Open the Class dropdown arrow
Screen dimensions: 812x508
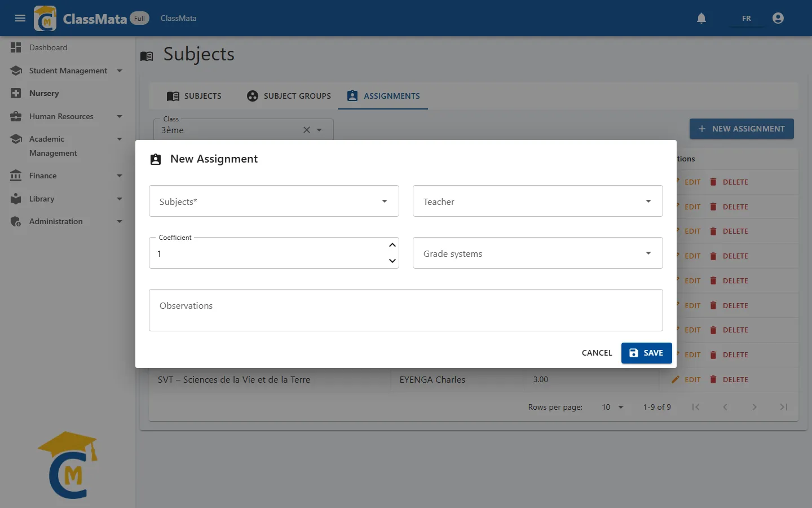319,130
